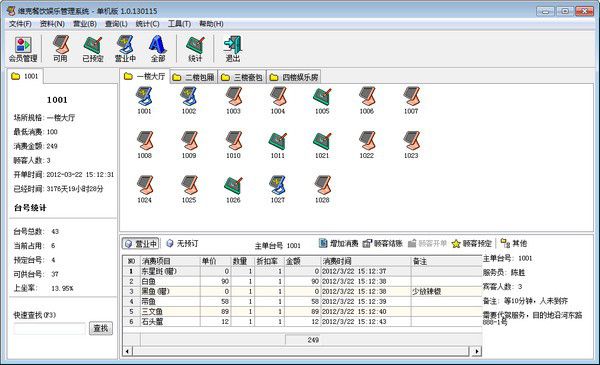
Task: Show 全部 all tables filter
Action: [158, 49]
